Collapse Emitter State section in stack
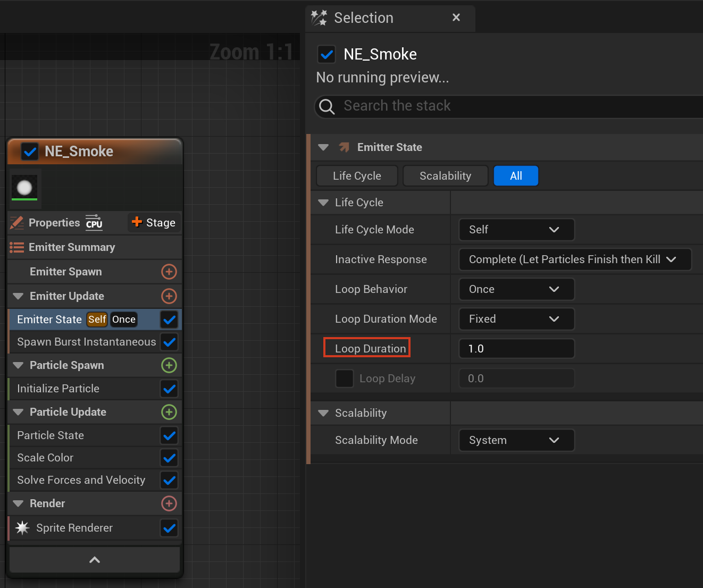 point(323,147)
